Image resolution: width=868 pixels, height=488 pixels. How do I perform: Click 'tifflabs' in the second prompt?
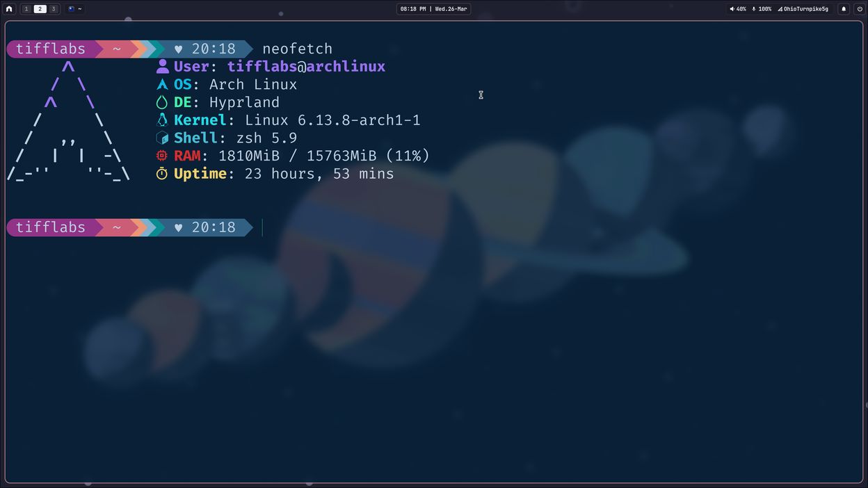[51, 227]
